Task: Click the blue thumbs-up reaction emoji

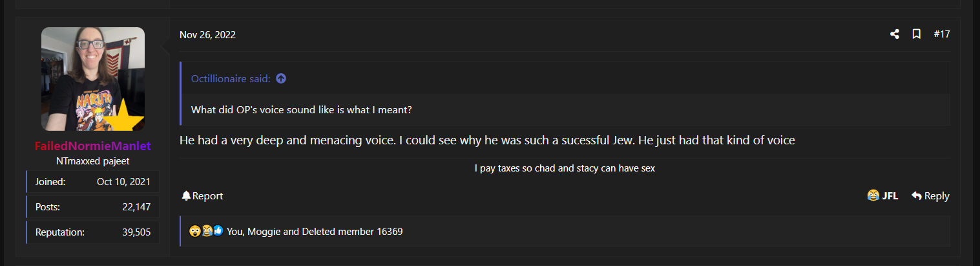Action: (218, 231)
